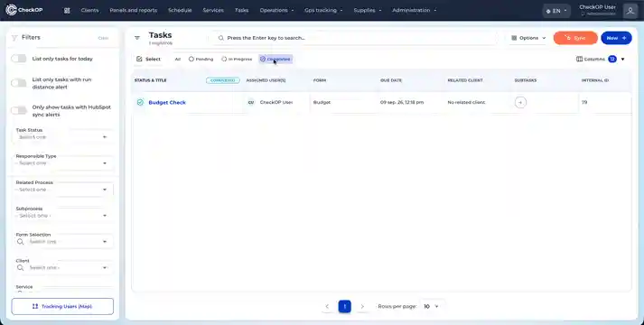This screenshot has width=644, height=325.
Task: Click the 'CheckOP User' account name
Action: click(597, 7)
